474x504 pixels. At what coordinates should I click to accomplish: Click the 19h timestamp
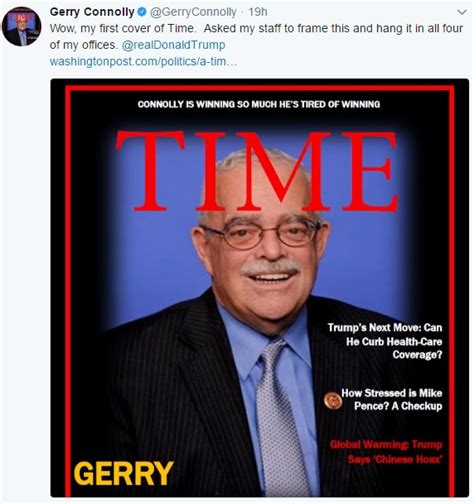(258, 12)
